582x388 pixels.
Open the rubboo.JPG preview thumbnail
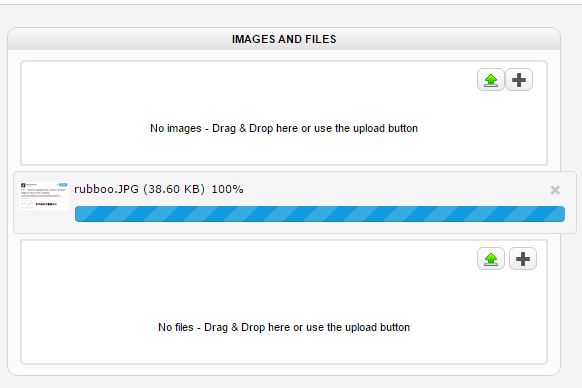43,195
